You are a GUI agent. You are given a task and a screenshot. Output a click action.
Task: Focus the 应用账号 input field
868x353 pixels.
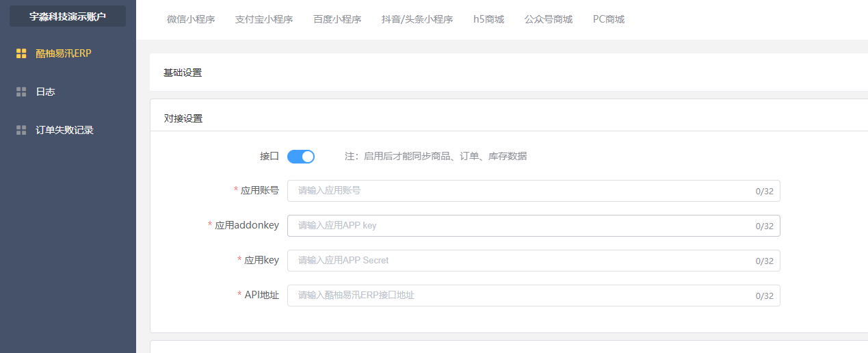coord(534,191)
